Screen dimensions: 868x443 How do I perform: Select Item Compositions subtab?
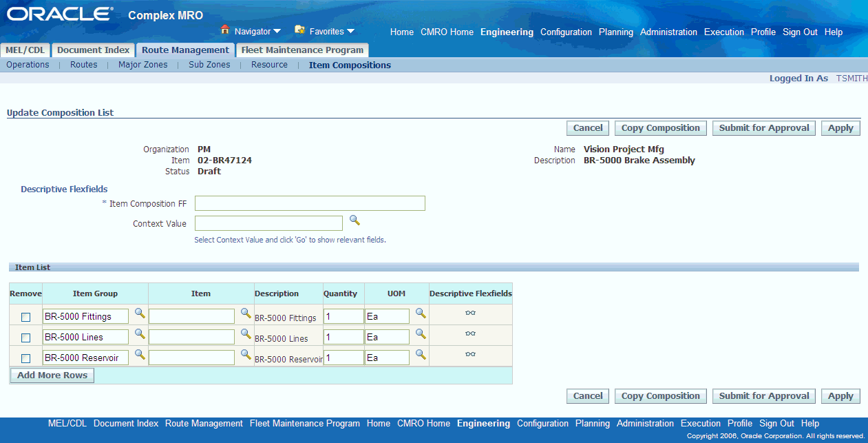[x=350, y=65]
